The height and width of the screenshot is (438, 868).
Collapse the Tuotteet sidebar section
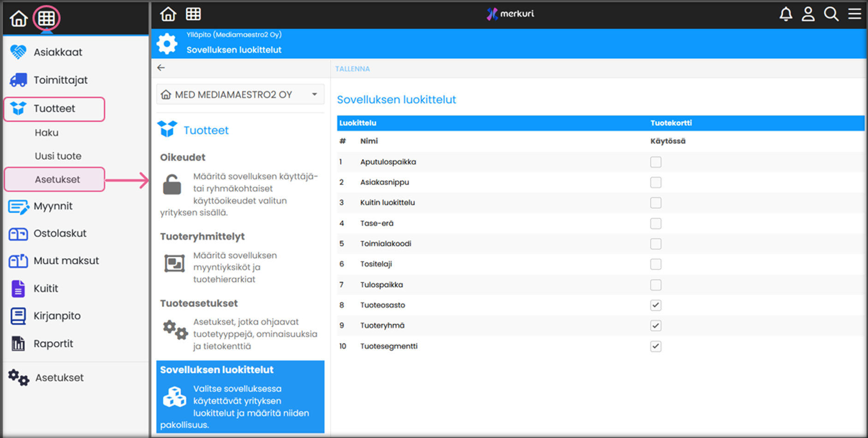54,109
